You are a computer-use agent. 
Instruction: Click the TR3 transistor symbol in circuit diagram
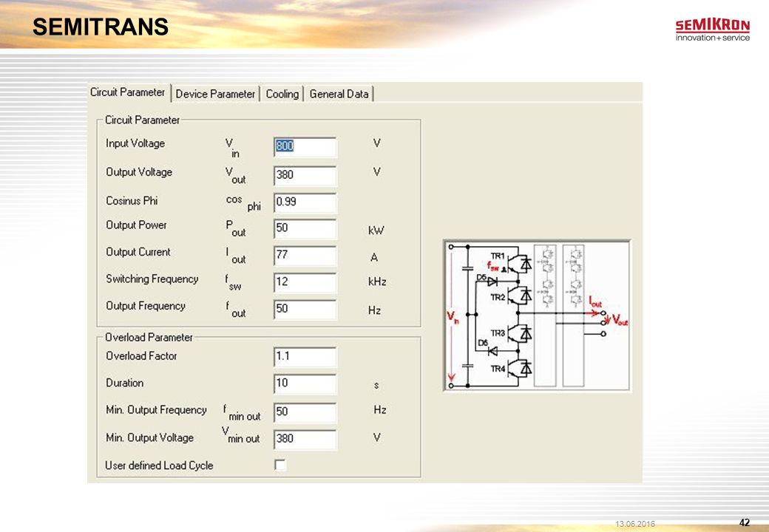pyautogui.click(x=519, y=333)
